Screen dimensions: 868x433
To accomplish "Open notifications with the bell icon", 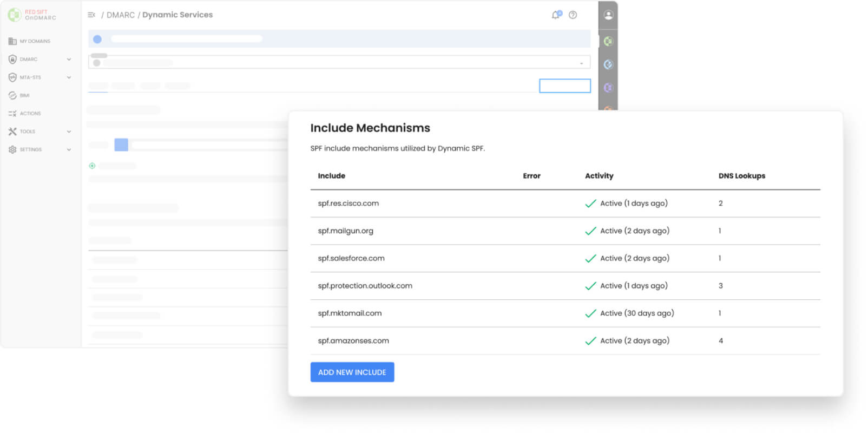I will tap(556, 15).
